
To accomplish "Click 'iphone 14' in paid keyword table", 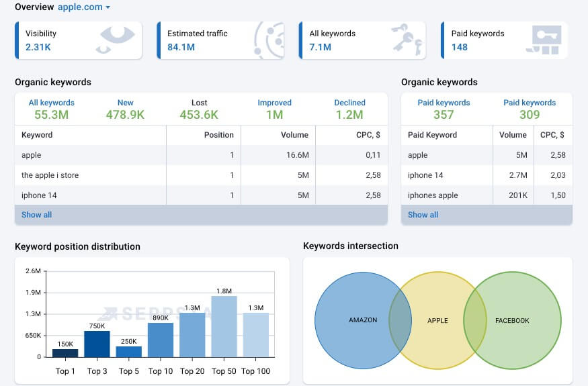I will 425,175.
